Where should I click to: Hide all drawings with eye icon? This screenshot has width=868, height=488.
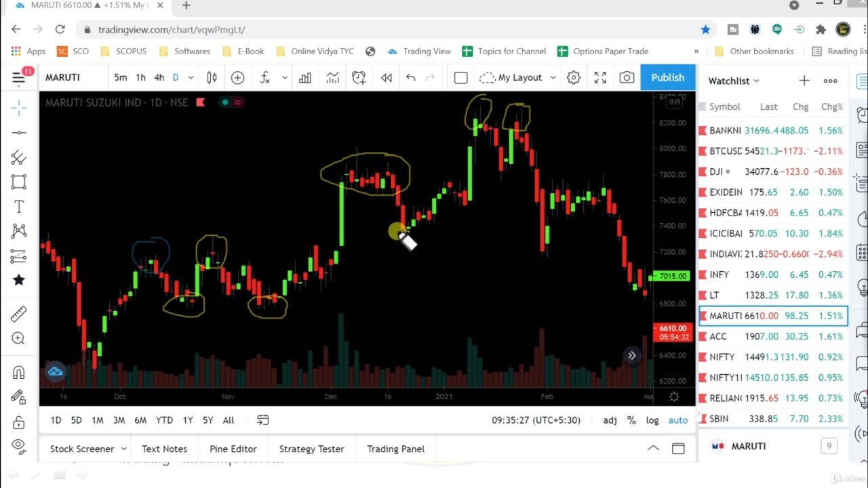tap(19, 446)
